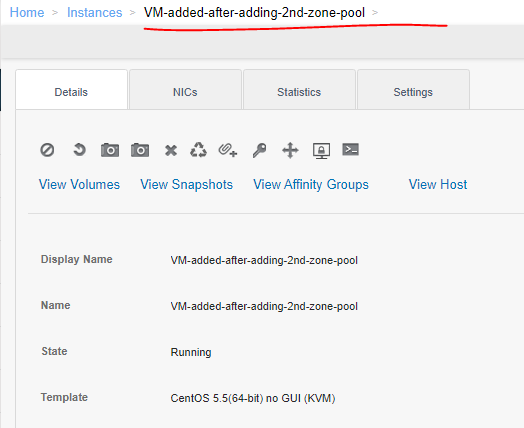Go to the View Host link
This screenshot has height=428, width=524.
[438, 184]
